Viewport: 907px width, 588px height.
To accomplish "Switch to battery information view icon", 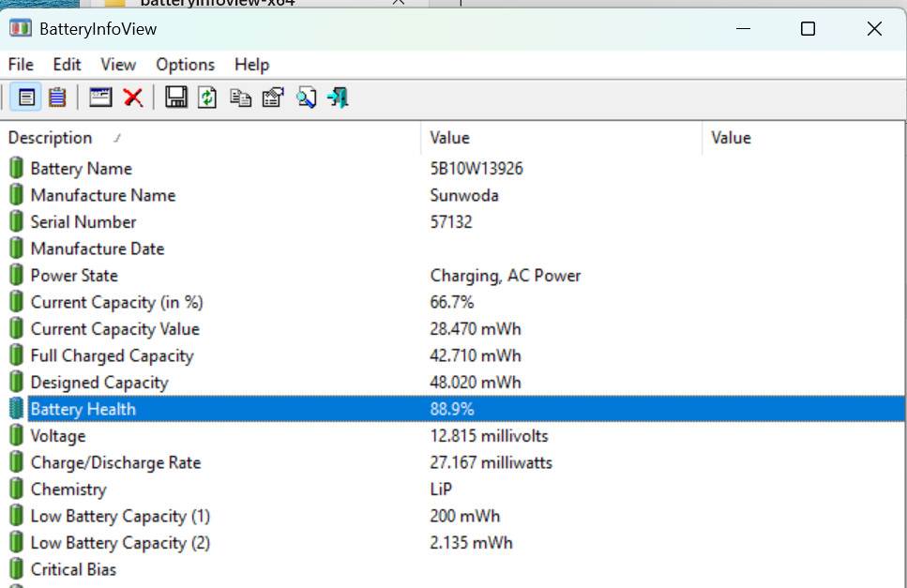I will click(27, 98).
